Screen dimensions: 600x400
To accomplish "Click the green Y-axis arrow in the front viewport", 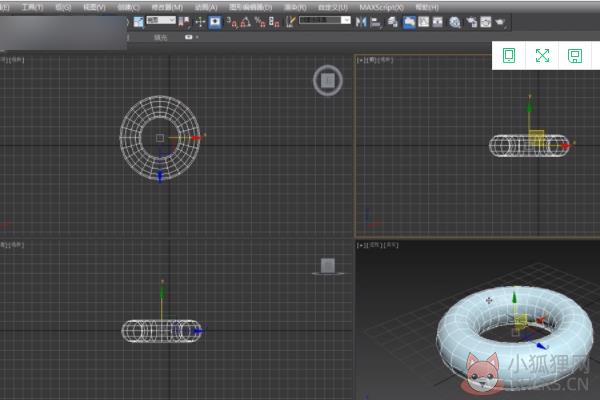I will click(530, 106).
